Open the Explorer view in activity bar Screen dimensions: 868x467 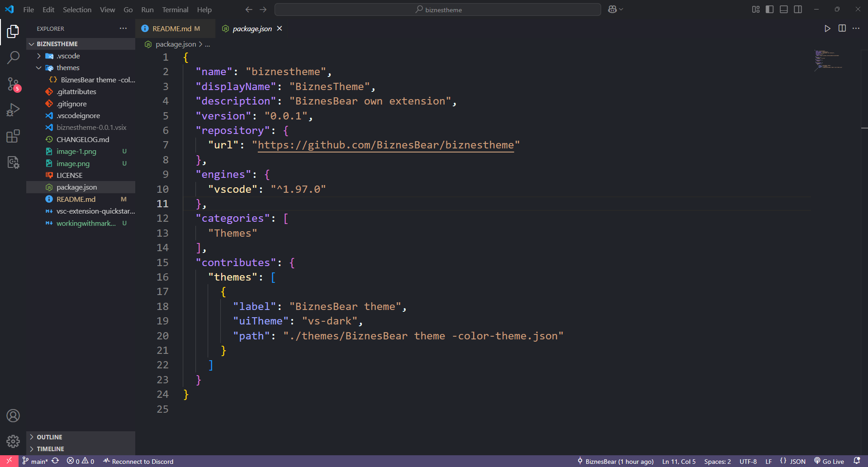[13, 31]
